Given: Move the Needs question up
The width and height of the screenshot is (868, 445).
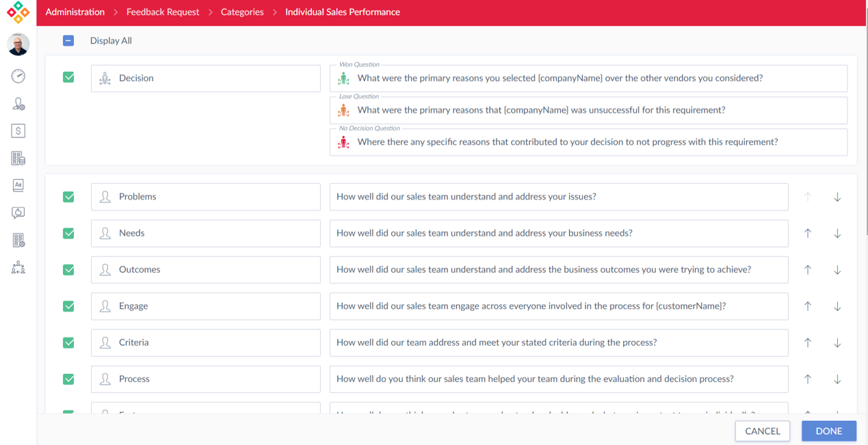Looking at the screenshot, I should [x=808, y=233].
